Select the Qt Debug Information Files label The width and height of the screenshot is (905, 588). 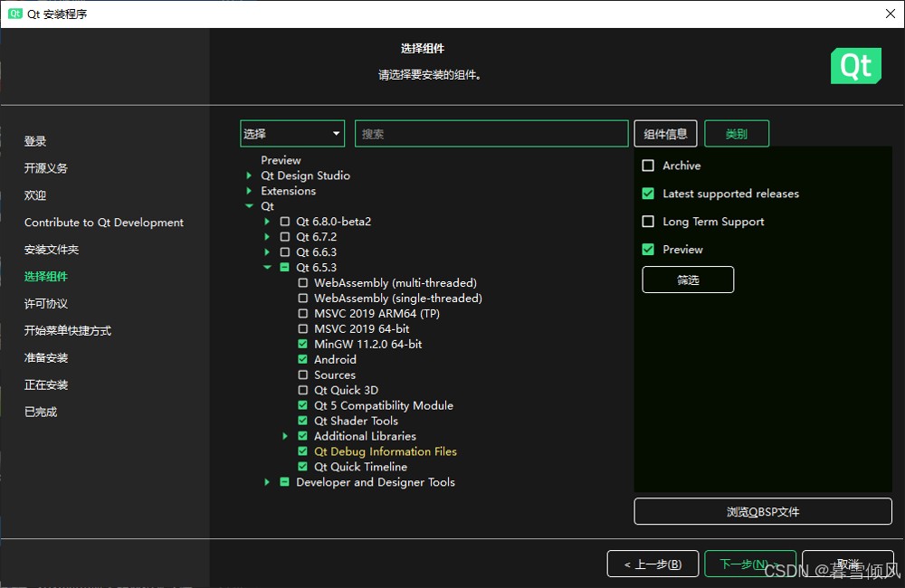(x=385, y=451)
